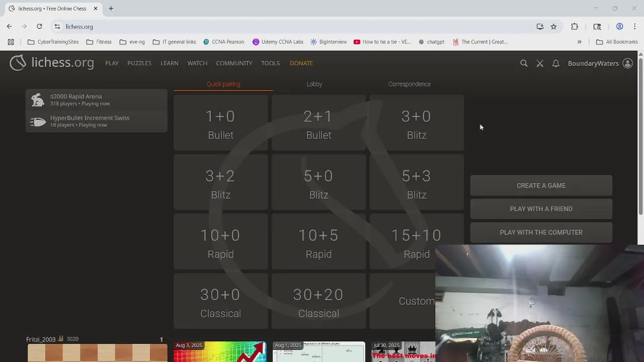Open chatgpt bookmark

coord(432,42)
